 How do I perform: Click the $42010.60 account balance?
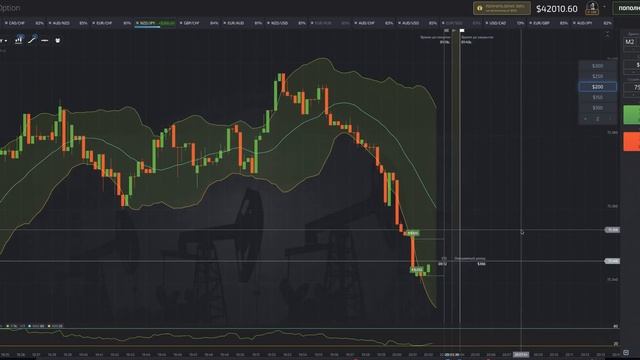coord(557,9)
